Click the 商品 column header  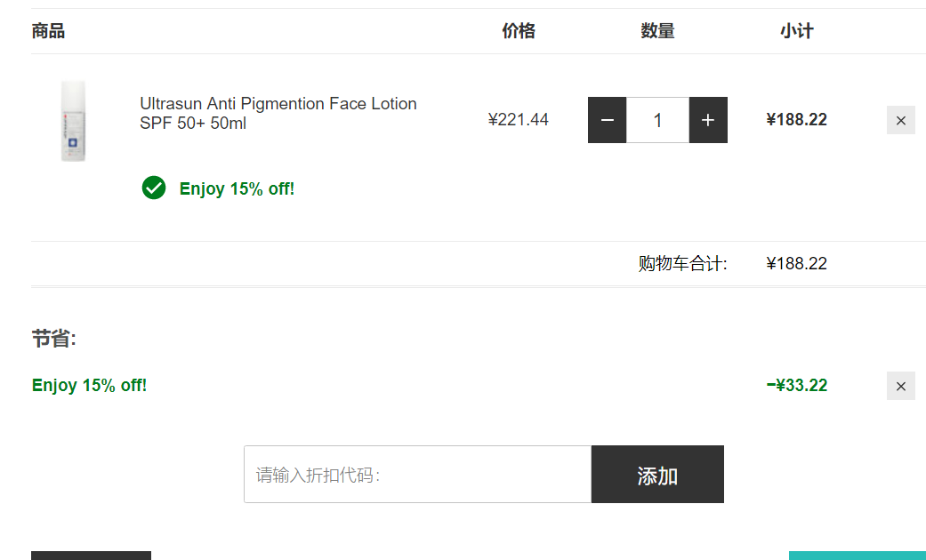click(48, 31)
